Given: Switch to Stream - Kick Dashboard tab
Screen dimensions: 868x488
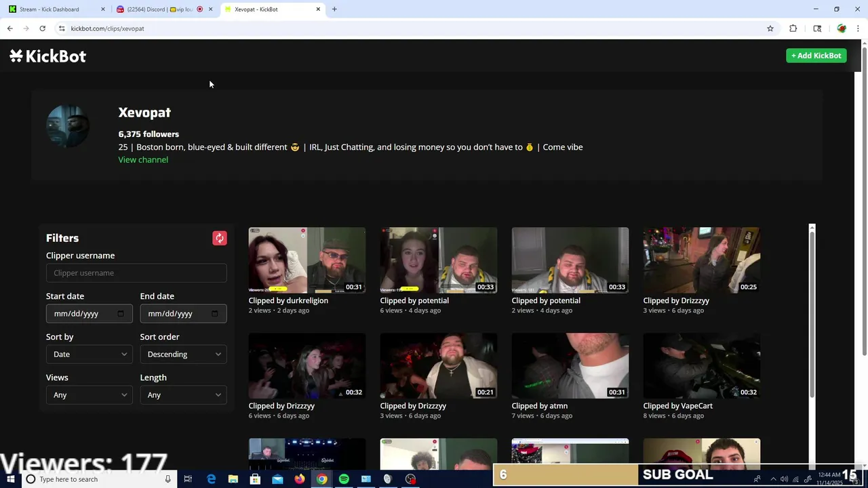Looking at the screenshot, I should pyautogui.click(x=56, y=9).
